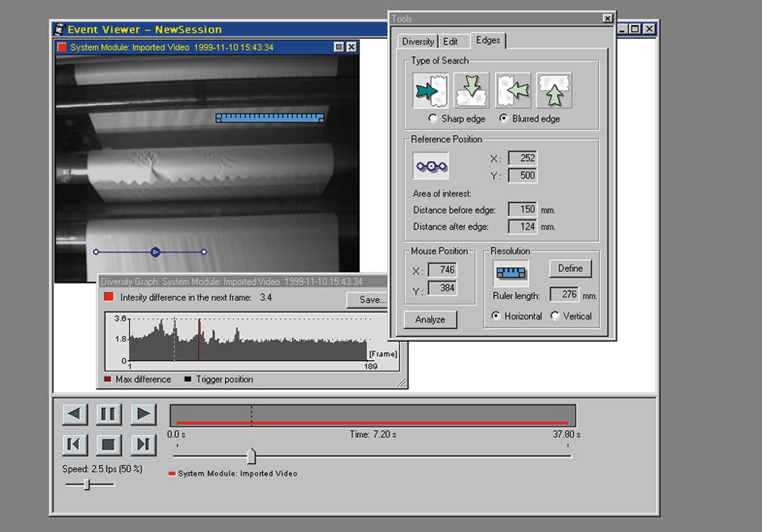The image size is (762, 532).
Task: Select the Horizontal resolution option
Action: pyautogui.click(x=495, y=316)
